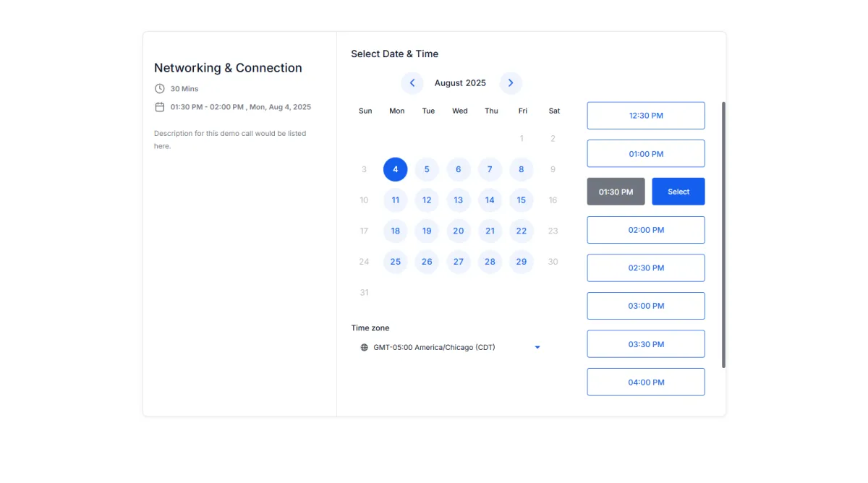Screen dimensions: 868x483
Task: Select August 21 on the calendar
Action: (490, 231)
